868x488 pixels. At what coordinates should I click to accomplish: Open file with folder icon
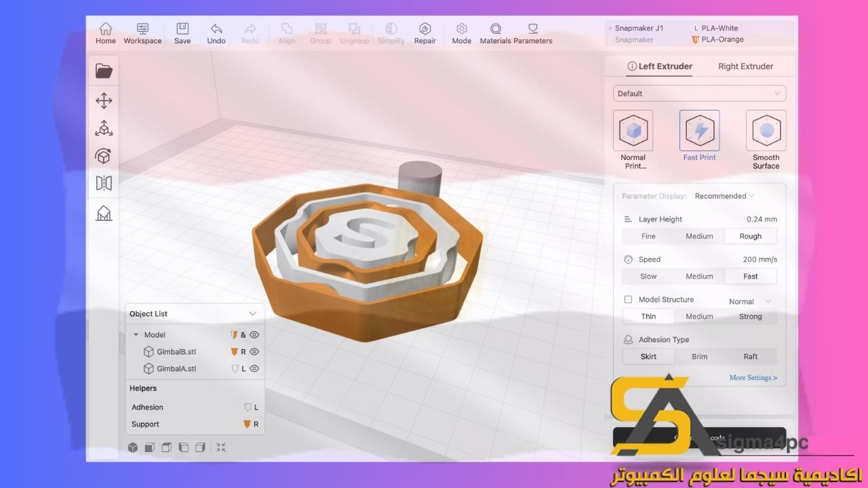tap(104, 70)
